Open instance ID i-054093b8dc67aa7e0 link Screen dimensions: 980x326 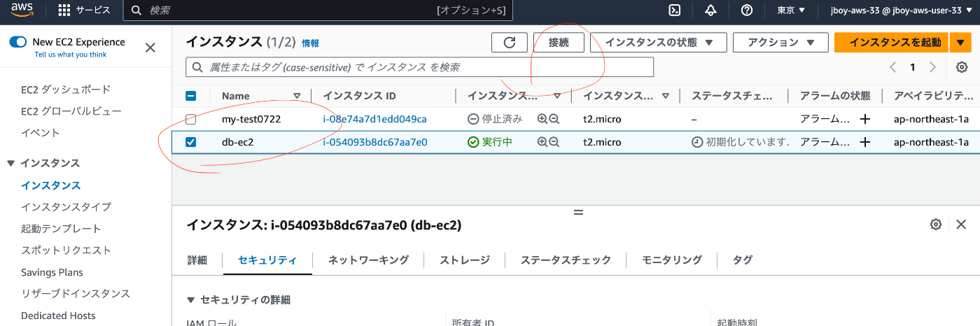(x=374, y=142)
